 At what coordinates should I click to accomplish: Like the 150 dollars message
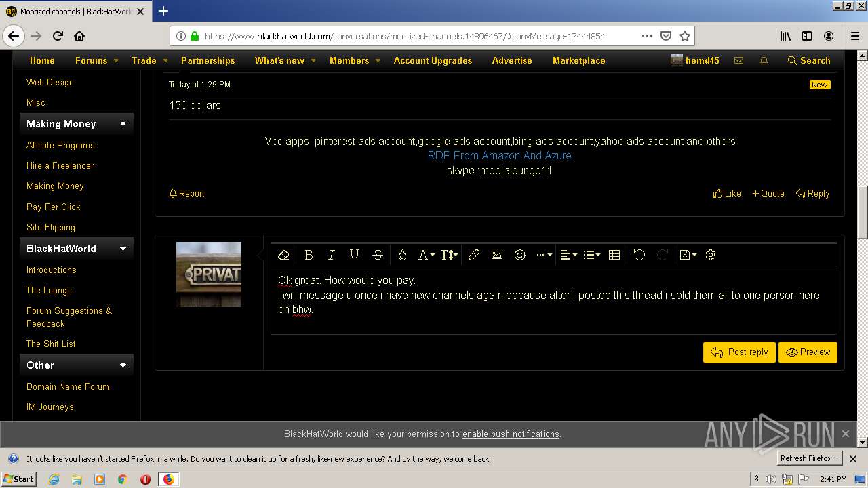[727, 193]
